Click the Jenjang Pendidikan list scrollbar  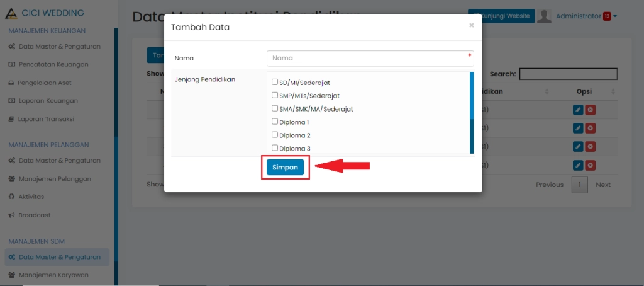tap(472, 113)
